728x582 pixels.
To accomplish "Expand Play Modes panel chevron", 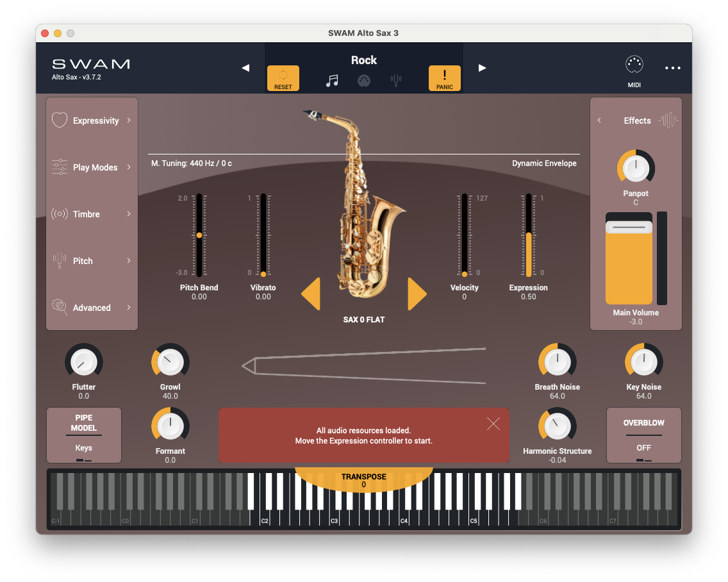I will point(129,167).
